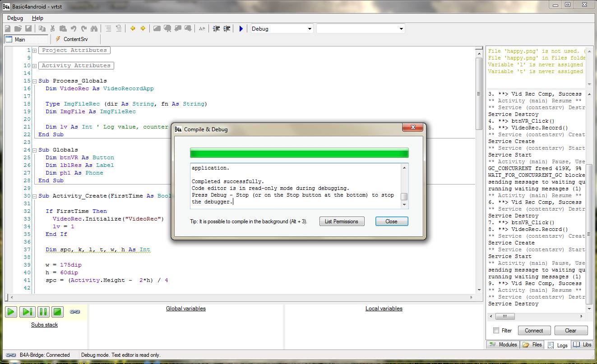Expand the Project Attributes region
Image resolution: width=597 pixels, height=364 pixels.
tap(34, 51)
